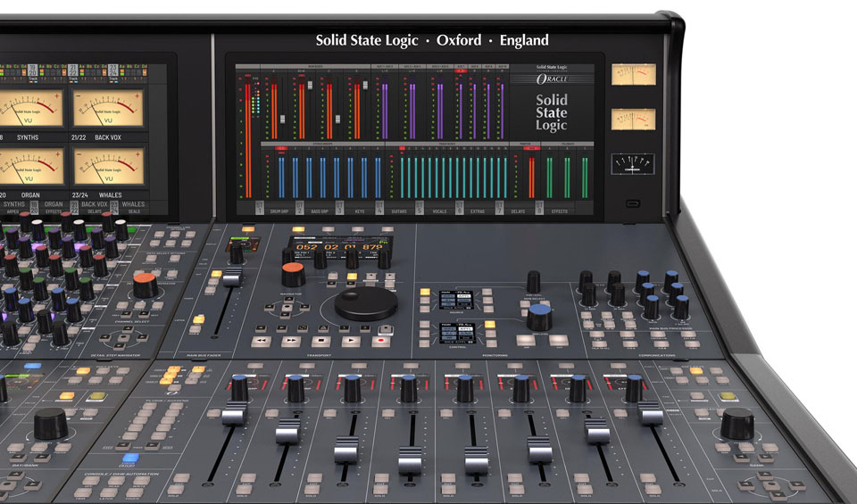This screenshot has height=504, width=857.
Task: Click the 23/24 WHALES VU meter
Action: 109,167
